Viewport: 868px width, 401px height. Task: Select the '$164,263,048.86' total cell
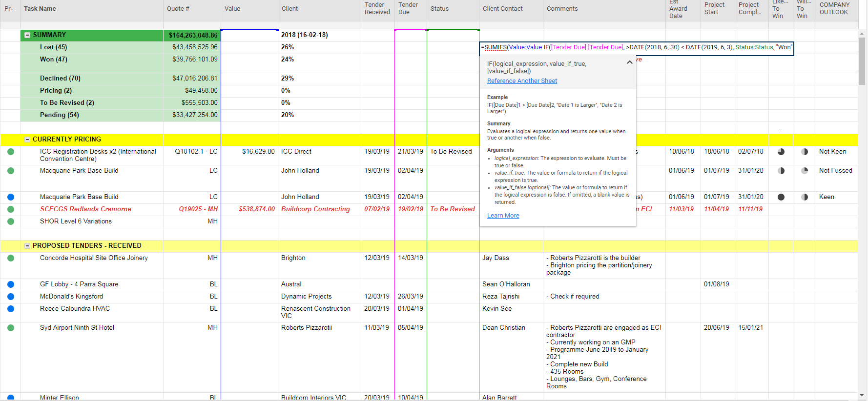[192, 35]
